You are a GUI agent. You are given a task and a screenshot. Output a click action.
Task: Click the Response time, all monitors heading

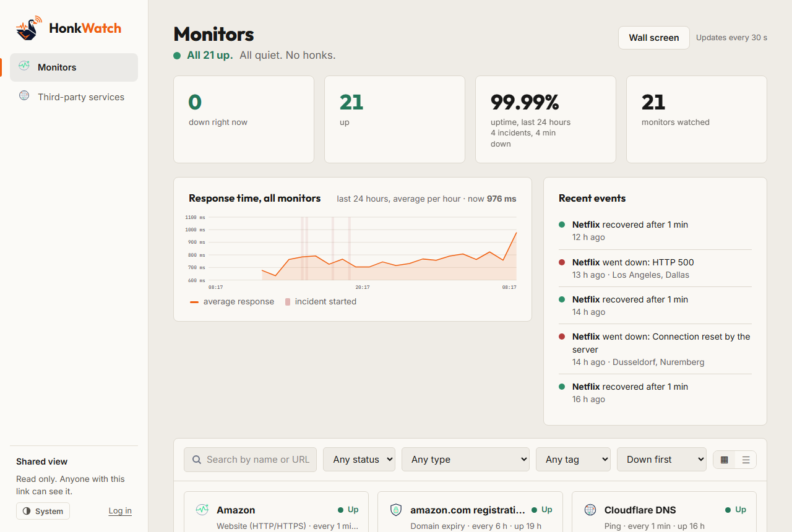coord(255,199)
